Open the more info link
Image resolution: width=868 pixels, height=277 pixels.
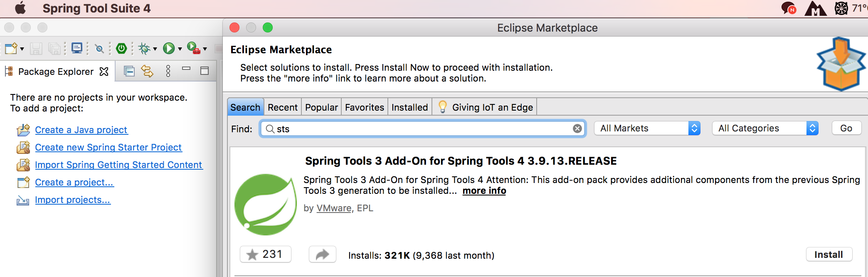click(484, 190)
